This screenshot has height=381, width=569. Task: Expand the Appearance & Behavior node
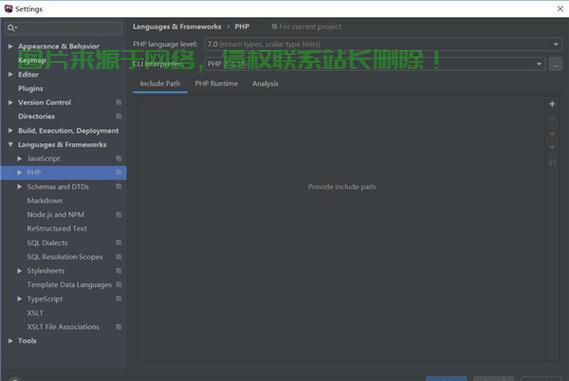(x=11, y=46)
